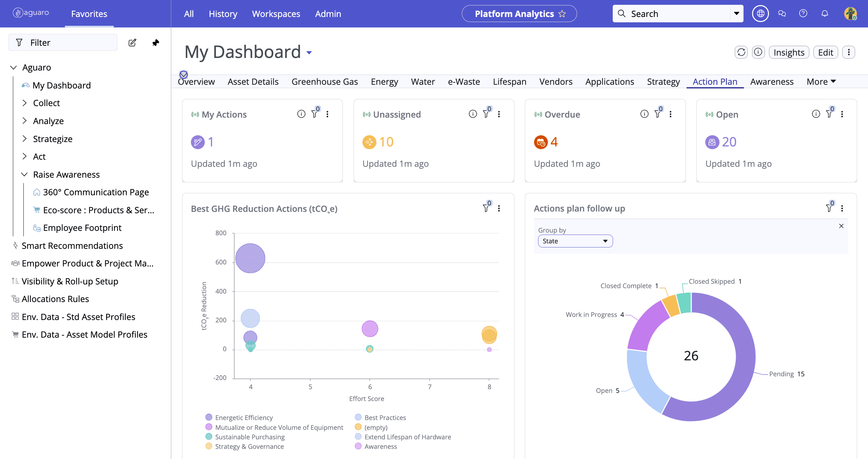
Task: Click the help question mark icon
Action: pyautogui.click(x=803, y=14)
